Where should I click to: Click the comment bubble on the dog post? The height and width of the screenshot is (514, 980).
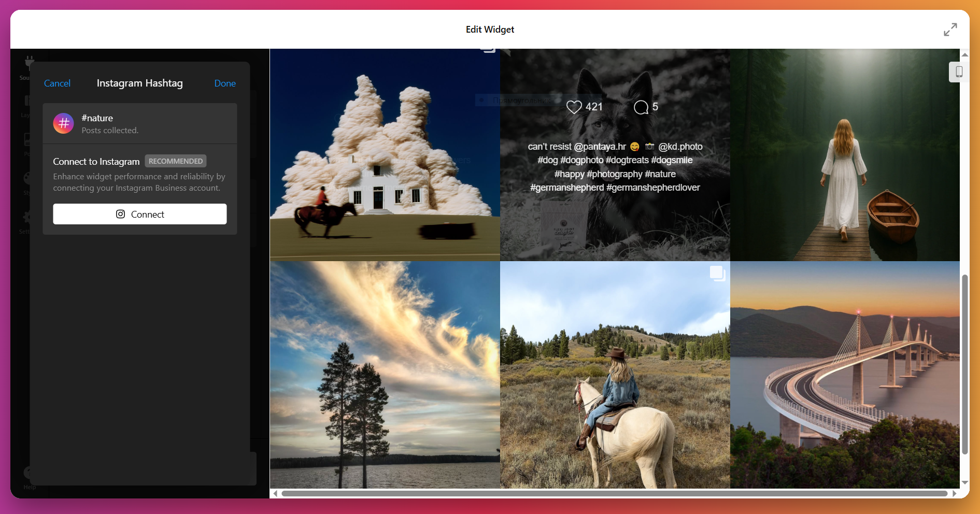(x=642, y=107)
